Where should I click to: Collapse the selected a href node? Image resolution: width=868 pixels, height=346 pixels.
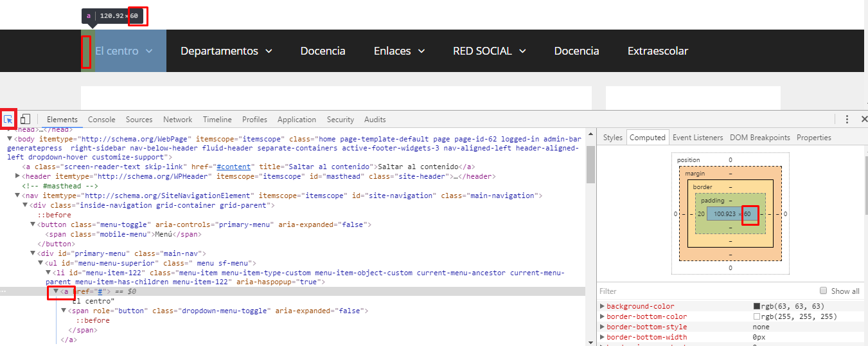[56, 291]
